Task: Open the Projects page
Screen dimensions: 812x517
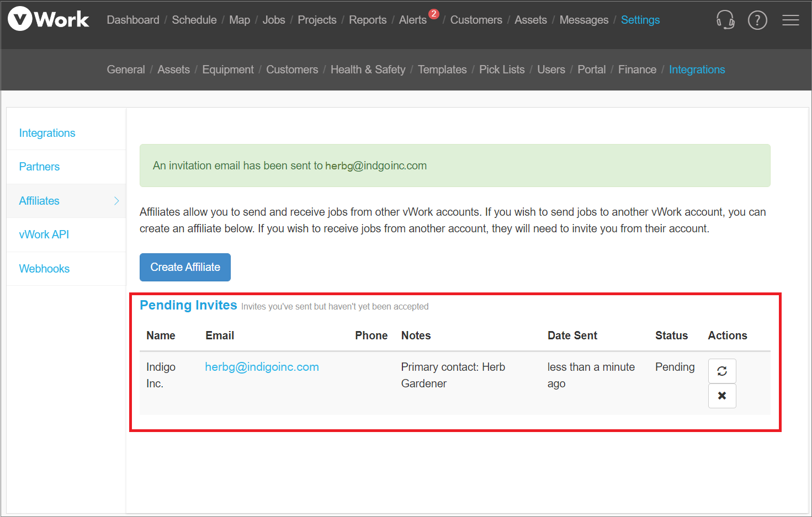Action: tap(317, 20)
